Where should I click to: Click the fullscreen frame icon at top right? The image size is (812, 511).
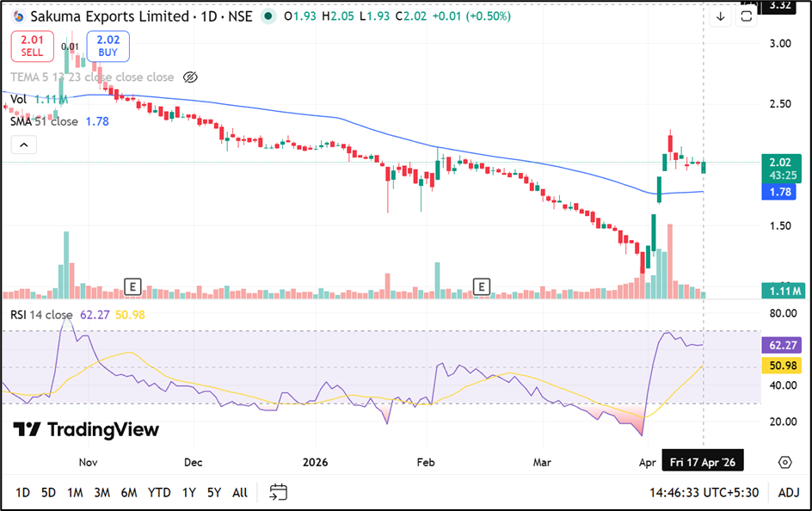[x=747, y=16]
